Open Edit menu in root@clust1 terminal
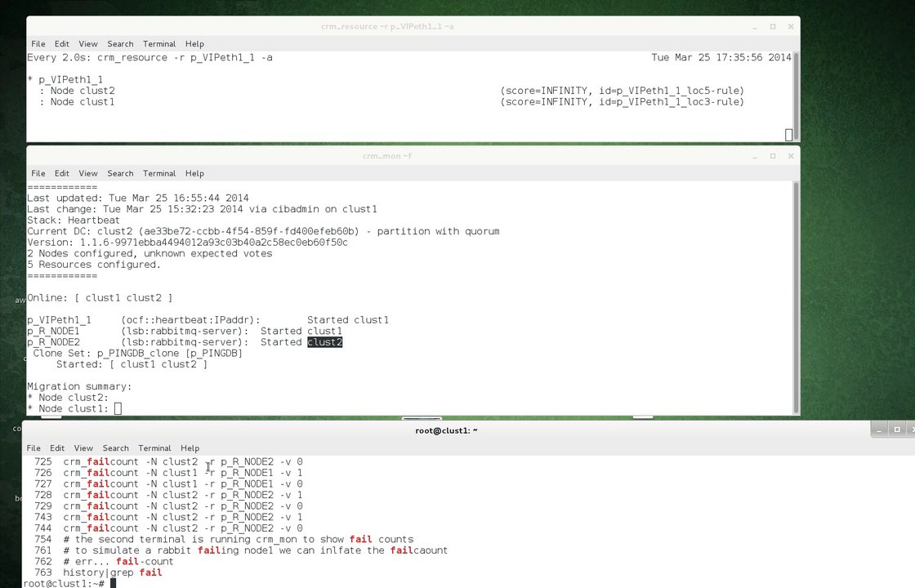This screenshot has width=915, height=588. tap(57, 448)
